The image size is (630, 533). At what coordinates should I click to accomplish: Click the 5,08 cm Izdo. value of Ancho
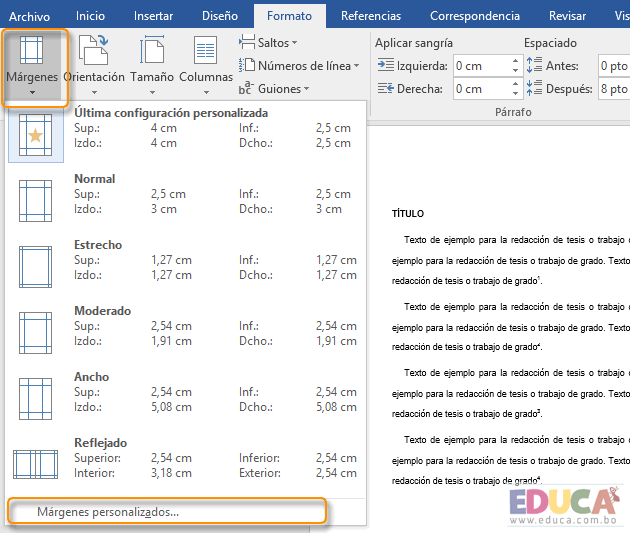tap(171, 407)
